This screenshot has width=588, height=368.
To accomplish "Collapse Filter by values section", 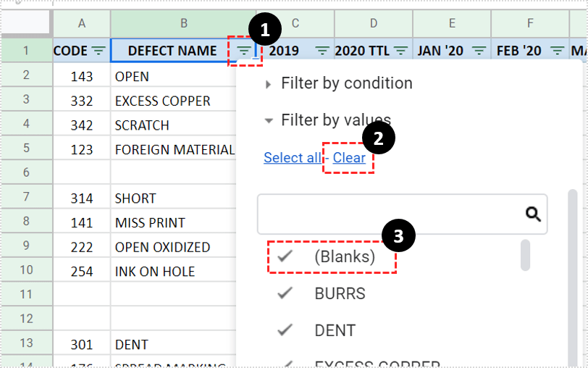I will tap(335, 120).
